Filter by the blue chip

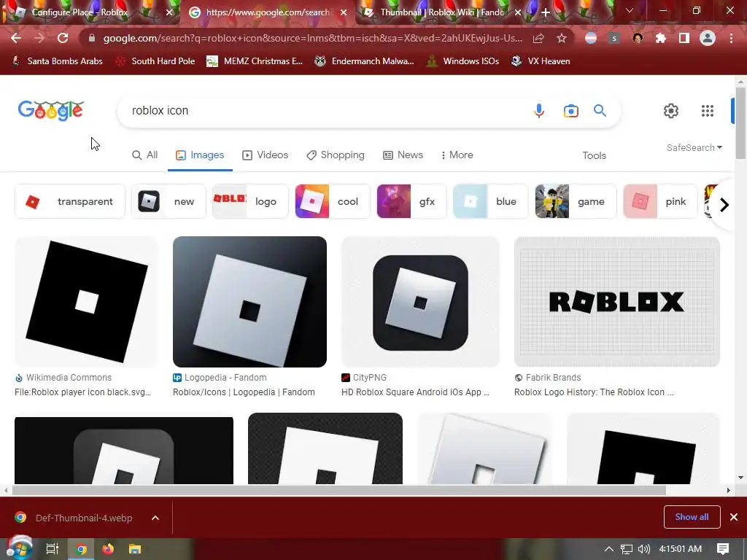point(490,201)
